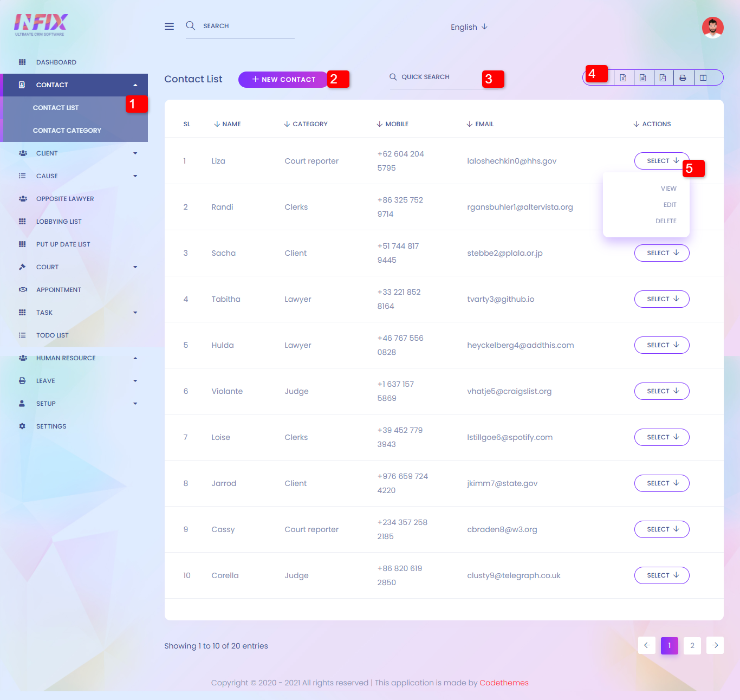The width and height of the screenshot is (740, 700).
Task: Choose Delete from the actions menu
Action: (x=666, y=221)
